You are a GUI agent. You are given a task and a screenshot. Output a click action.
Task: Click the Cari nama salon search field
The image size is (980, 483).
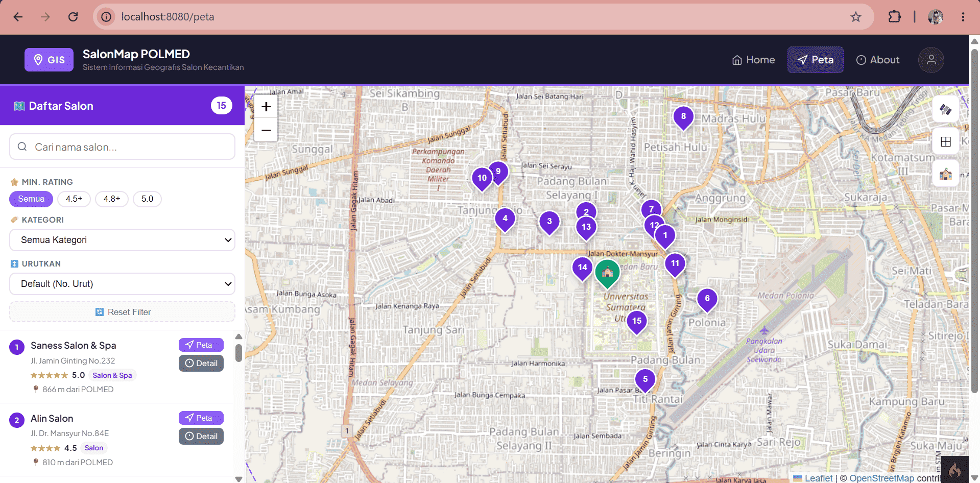(122, 147)
